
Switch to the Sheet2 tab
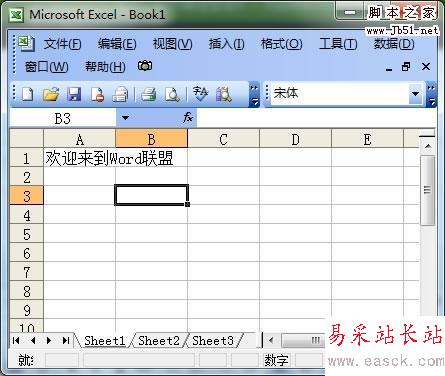[159, 341]
